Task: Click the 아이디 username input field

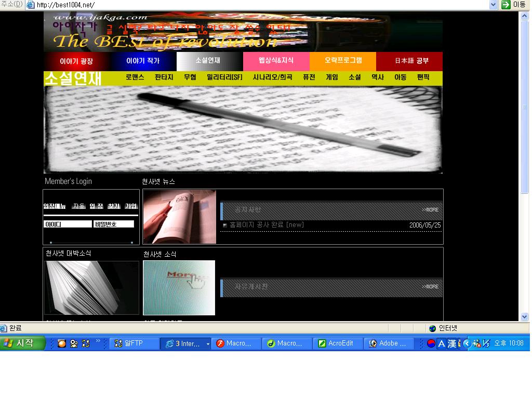Action: click(68, 224)
